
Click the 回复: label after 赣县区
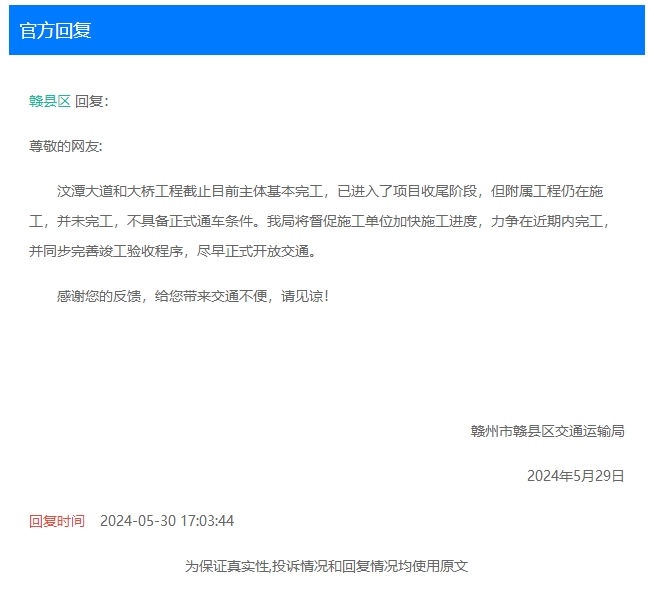point(92,101)
